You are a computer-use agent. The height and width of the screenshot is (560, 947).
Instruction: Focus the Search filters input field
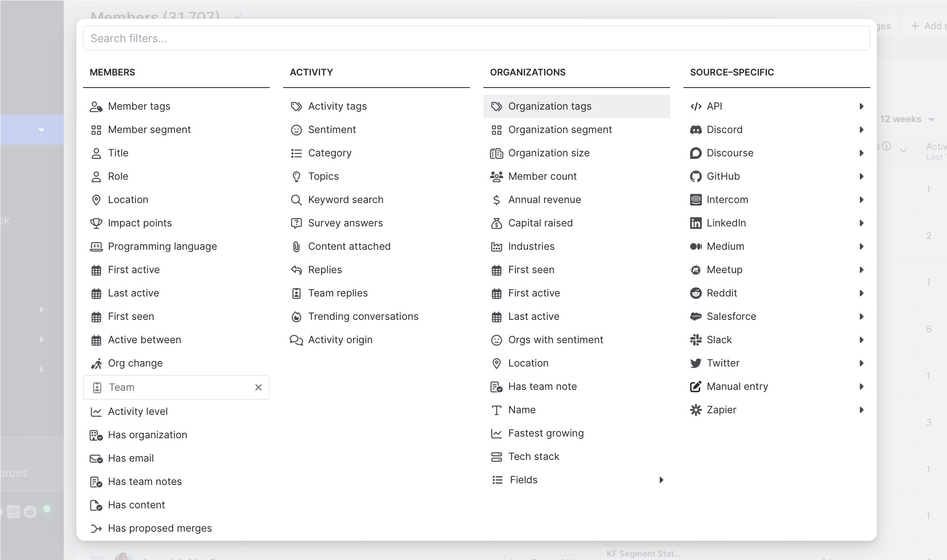point(476,38)
